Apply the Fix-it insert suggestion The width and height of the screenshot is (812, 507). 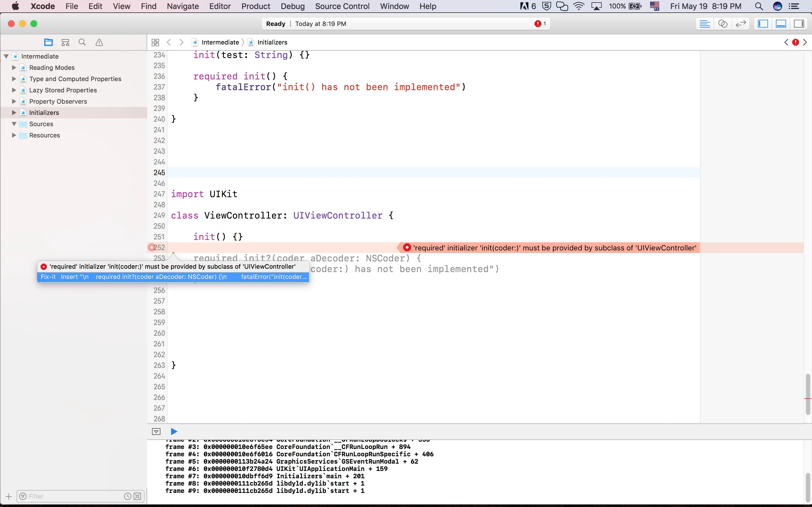point(173,277)
